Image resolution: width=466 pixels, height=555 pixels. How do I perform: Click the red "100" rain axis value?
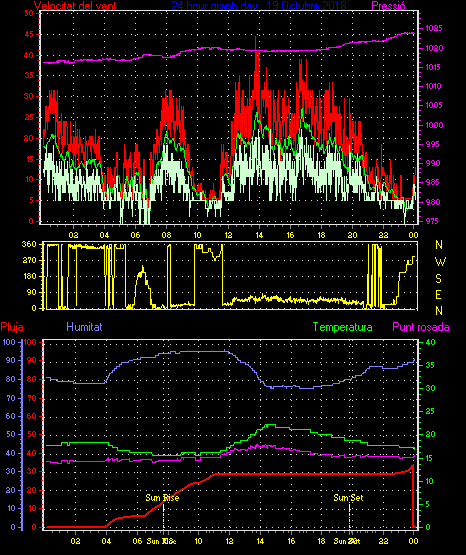(30, 342)
